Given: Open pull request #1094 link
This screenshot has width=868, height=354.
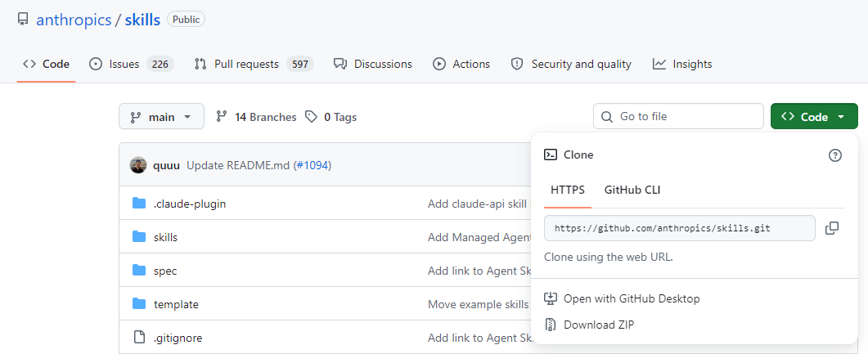Looking at the screenshot, I should (312, 165).
